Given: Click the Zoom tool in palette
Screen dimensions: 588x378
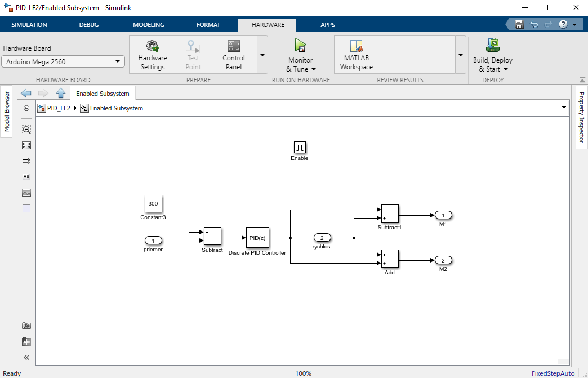Looking at the screenshot, I should [26, 130].
